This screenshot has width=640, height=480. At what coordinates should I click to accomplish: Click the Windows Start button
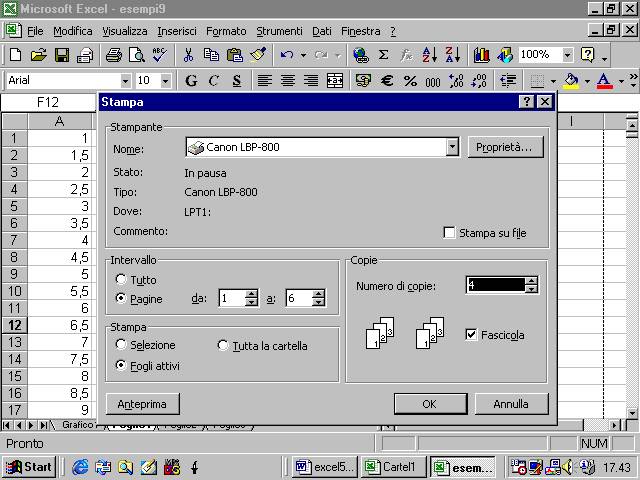(x=29, y=467)
